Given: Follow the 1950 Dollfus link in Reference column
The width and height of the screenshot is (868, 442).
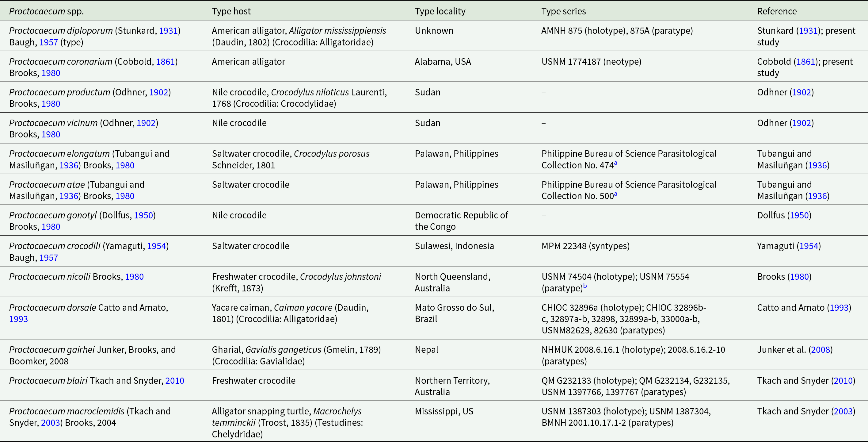Looking at the screenshot, I should tap(800, 215).
